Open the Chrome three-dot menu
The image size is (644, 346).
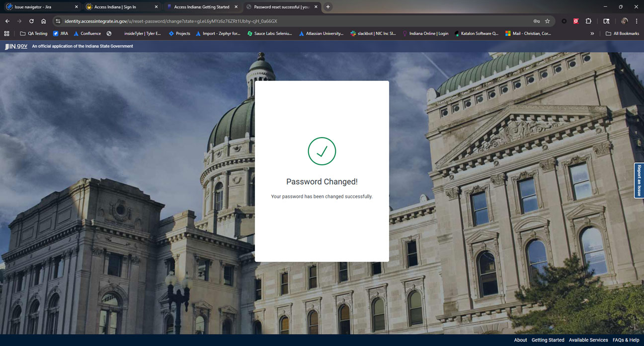637,21
